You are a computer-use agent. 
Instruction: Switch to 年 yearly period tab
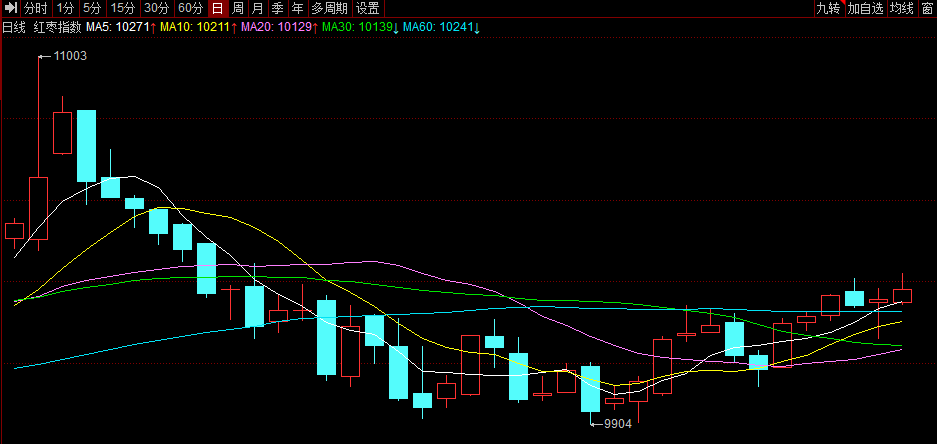[297, 8]
